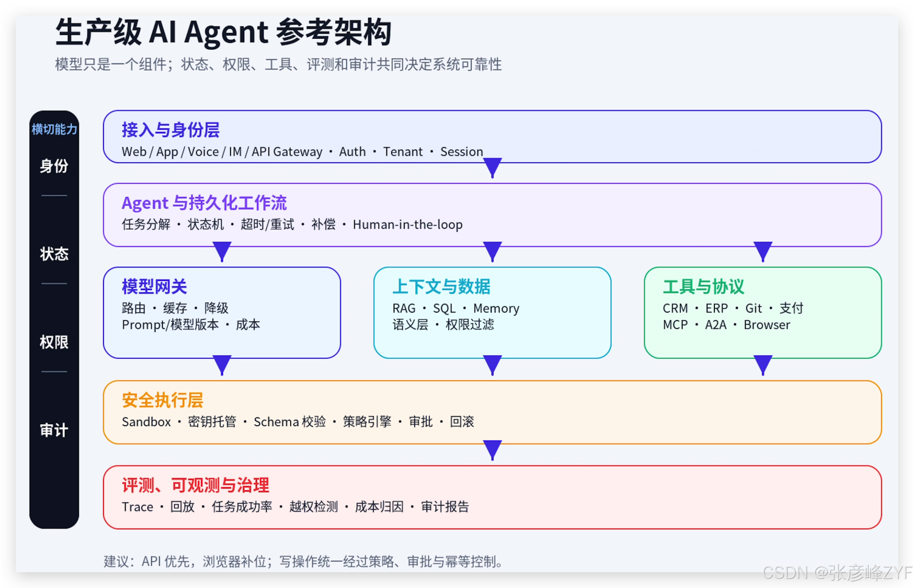
Task: Select the Agent 与持久化工作流 heading
Action: pyautogui.click(x=204, y=203)
